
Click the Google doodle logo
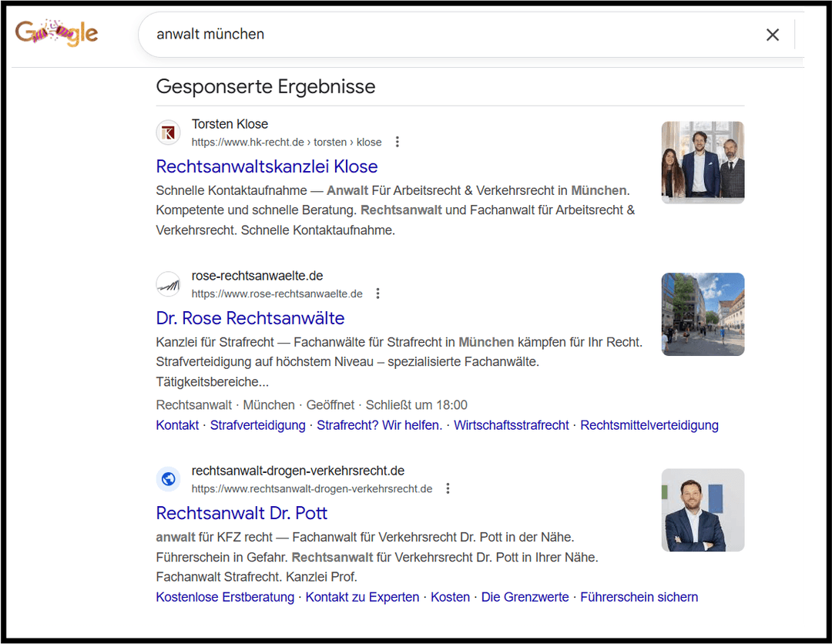click(x=57, y=33)
